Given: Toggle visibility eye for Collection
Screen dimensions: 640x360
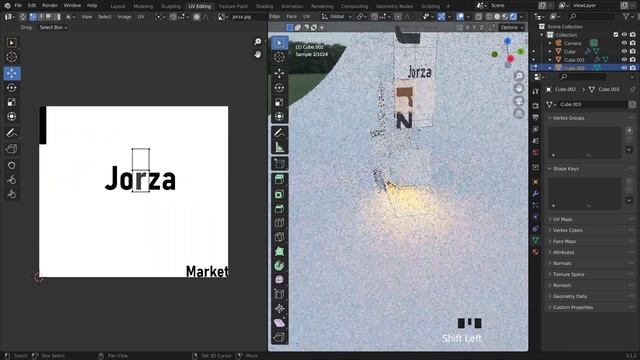Looking at the screenshot, I should (x=624, y=35).
